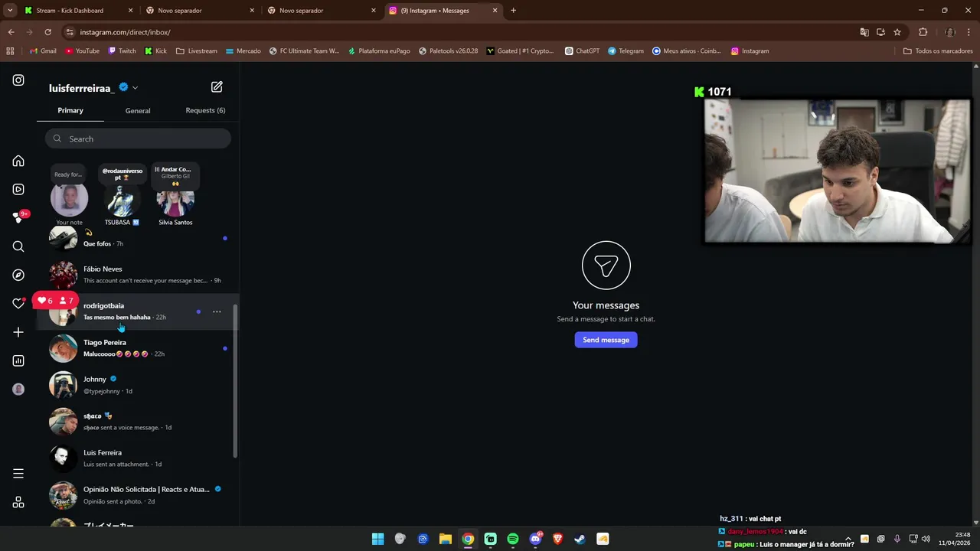Open YouTube bookmark
980x551 pixels.
83,51
